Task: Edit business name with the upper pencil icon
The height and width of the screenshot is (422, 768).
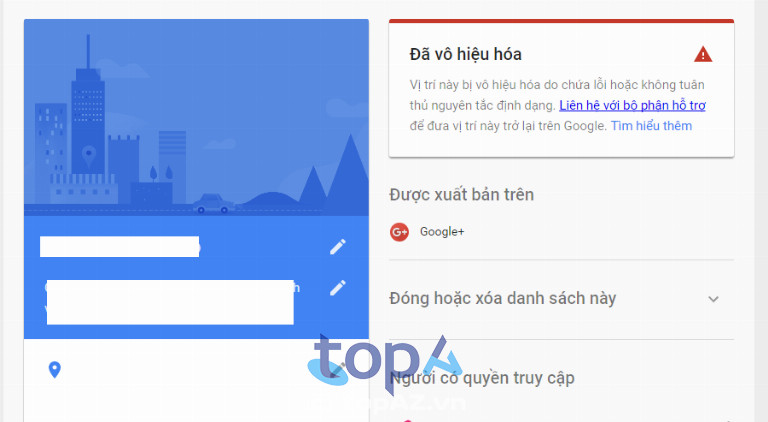Action: pos(337,247)
